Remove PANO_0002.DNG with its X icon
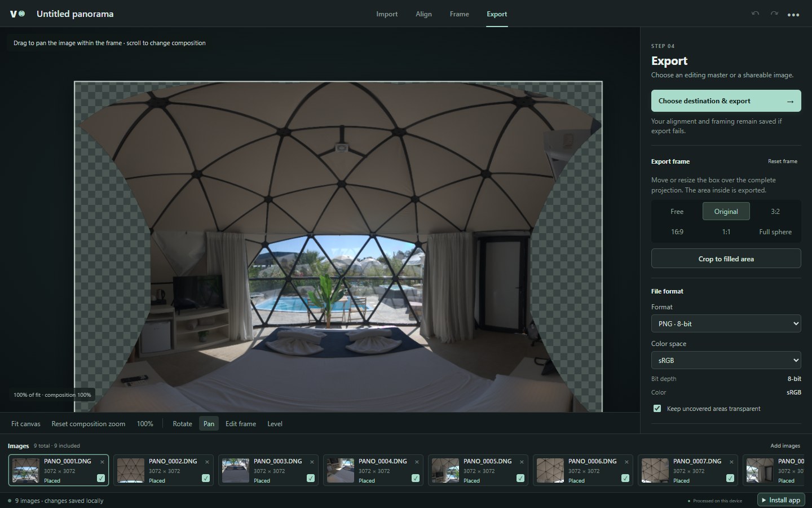The image size is (812, 508). (x=207, y=462)
